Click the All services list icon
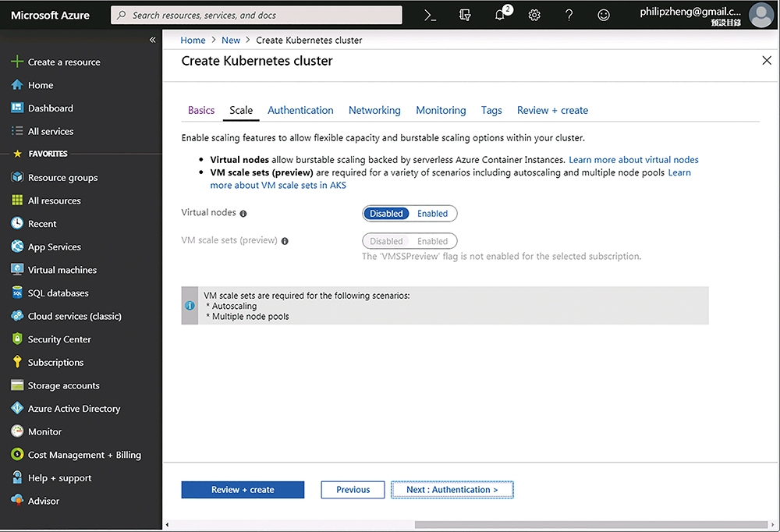The width and height of the screenshot is (780, 532). pyautogui.click(x=17, y=131)
